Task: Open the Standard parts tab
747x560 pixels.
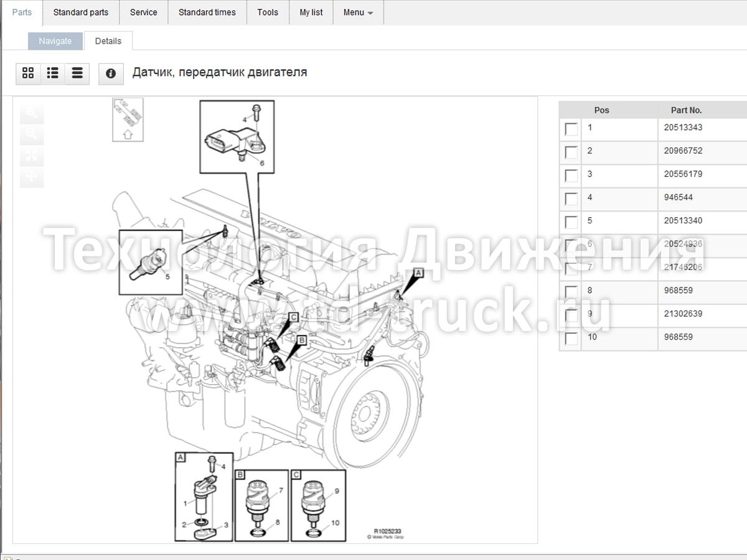Action: [81, 12]
